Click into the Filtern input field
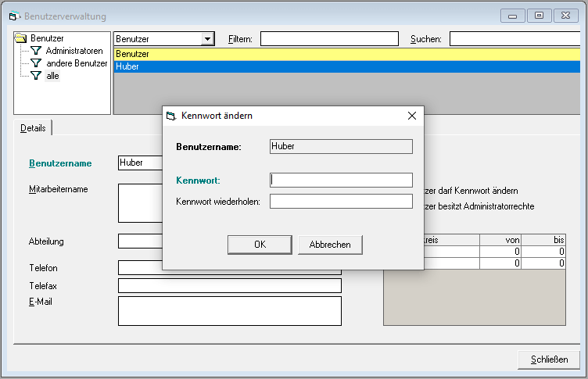Viewport: 588px width, 379px height. click(x=329, y=38)
